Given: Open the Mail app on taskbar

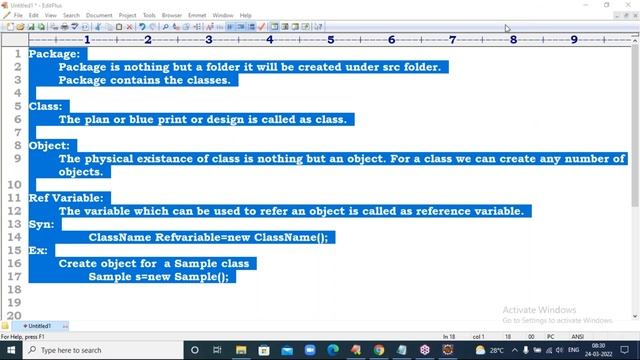Looking at the screenshot, I should [x=287, y=350].
